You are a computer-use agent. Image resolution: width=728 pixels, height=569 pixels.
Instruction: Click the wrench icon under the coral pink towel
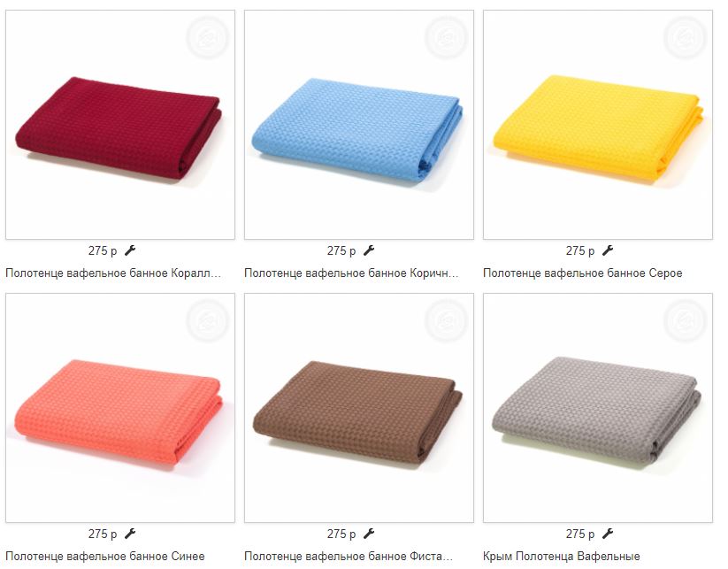[x=130, y=534]
